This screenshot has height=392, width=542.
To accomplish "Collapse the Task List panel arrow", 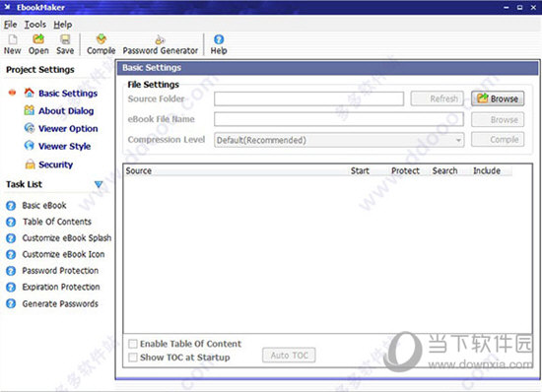I will [99, 184].
